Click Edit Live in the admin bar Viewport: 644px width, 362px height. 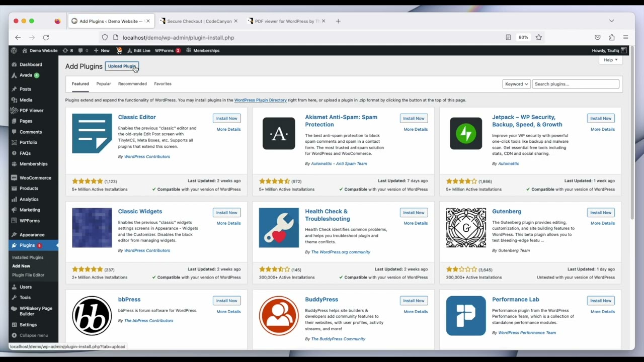point(138,50)
